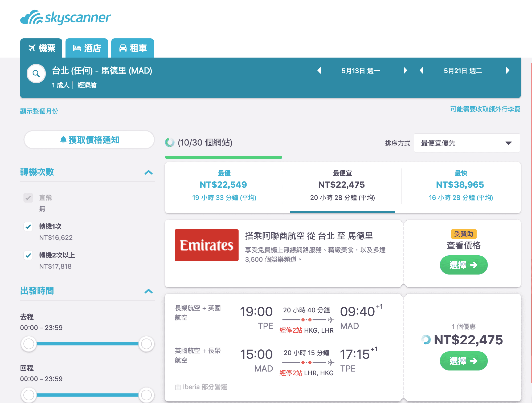This screenshot has height=403, width=532.
Task: Click 經停2站 HKG, LHR stops info
Action: 306,330
